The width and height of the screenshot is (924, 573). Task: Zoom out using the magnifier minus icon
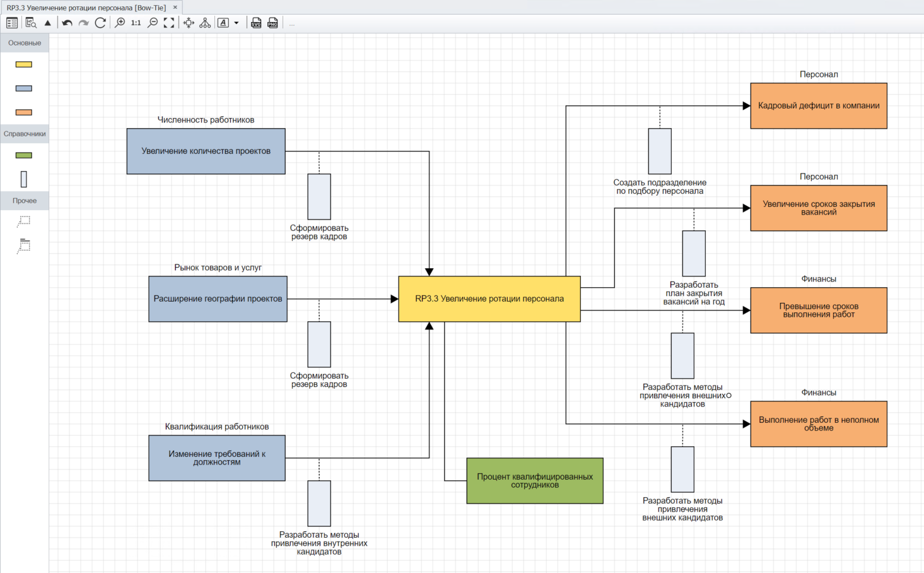pos(153,23)
